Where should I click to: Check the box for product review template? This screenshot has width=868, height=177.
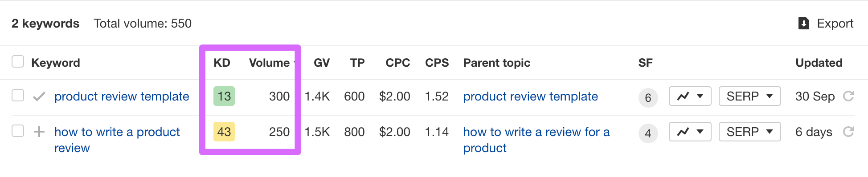(18, 96)
